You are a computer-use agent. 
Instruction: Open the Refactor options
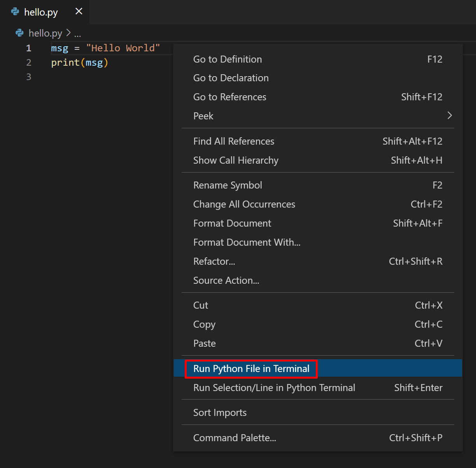click(214, 261)
